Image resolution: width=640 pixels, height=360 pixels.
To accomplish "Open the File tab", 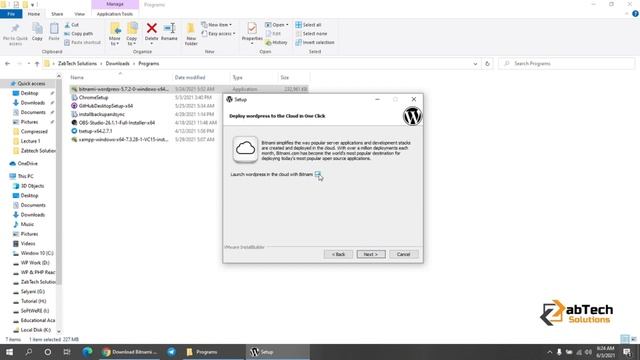I will 11,14.
